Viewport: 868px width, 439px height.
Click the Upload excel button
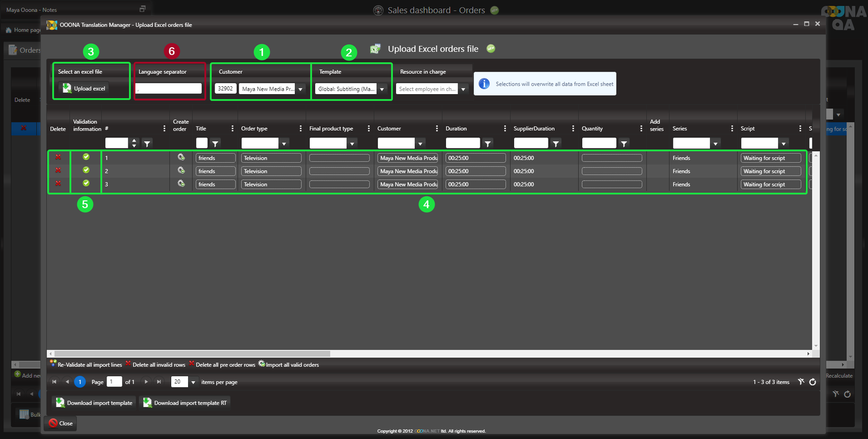[84, 89]
